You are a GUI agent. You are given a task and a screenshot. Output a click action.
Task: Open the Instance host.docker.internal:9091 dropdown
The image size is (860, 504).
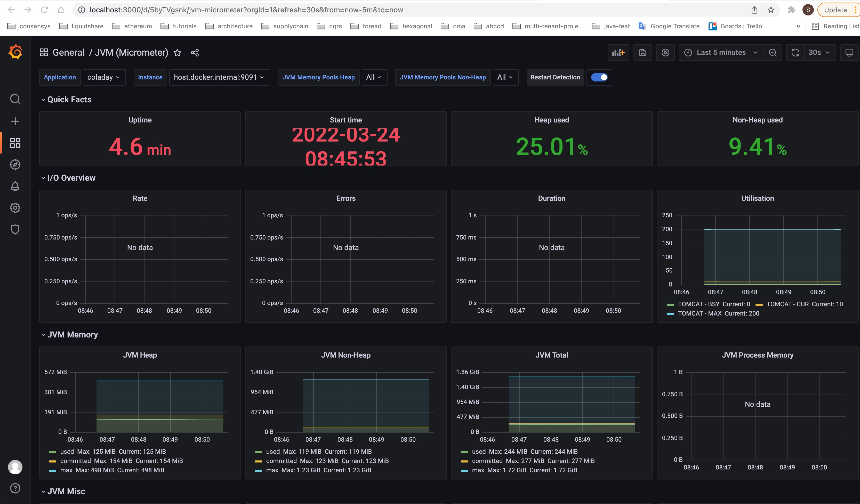pos(219,77)
